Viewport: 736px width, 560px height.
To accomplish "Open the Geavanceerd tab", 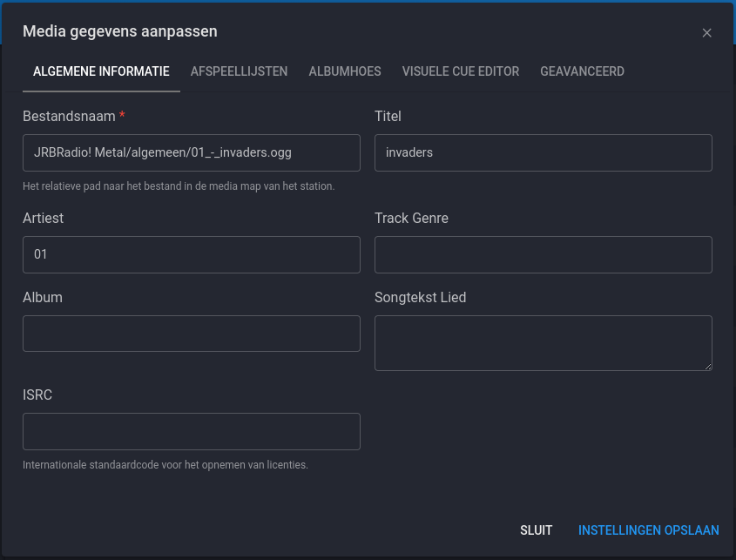I will coord(582,71).
